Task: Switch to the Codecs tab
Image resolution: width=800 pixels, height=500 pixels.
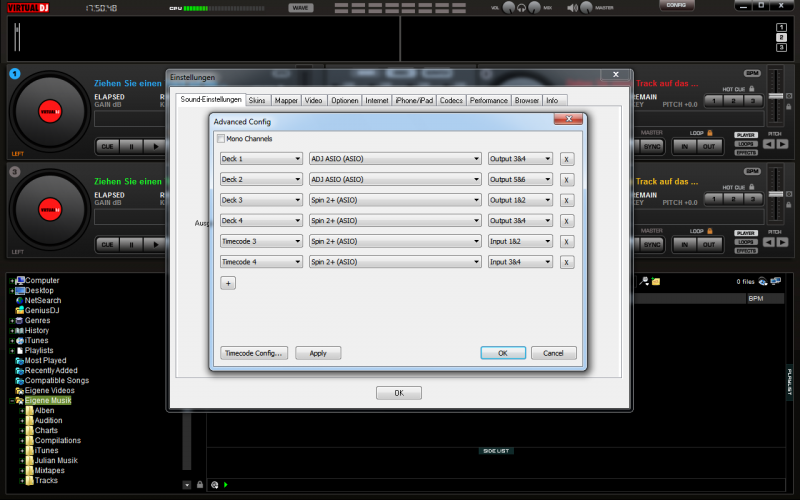Action: point(451,101)
